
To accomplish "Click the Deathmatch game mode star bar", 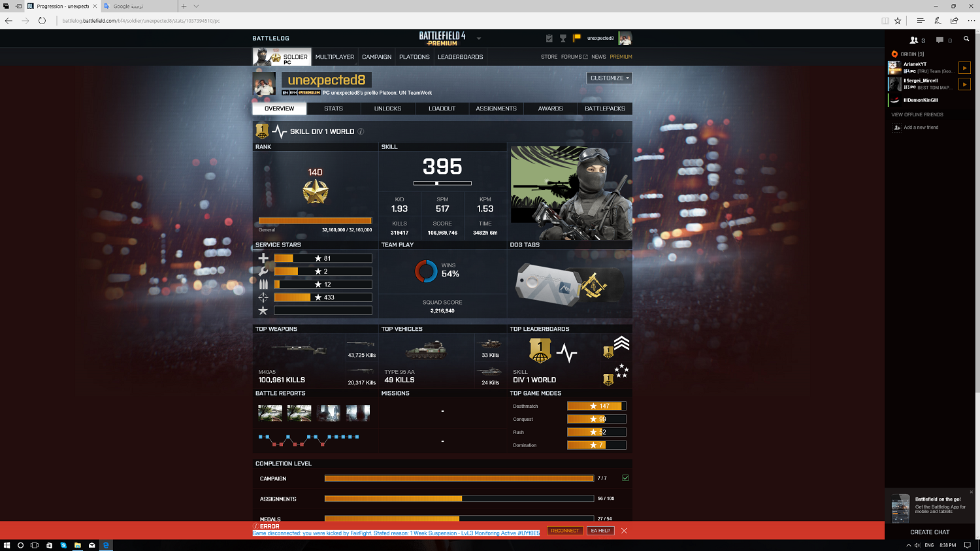I will point(596,406).
